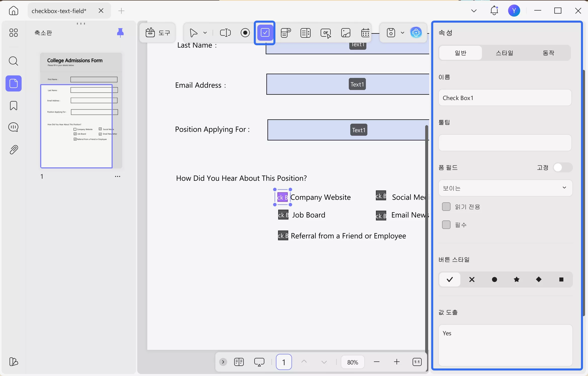Select the text field form tool
588x376 pixels.
coord(225,33)
